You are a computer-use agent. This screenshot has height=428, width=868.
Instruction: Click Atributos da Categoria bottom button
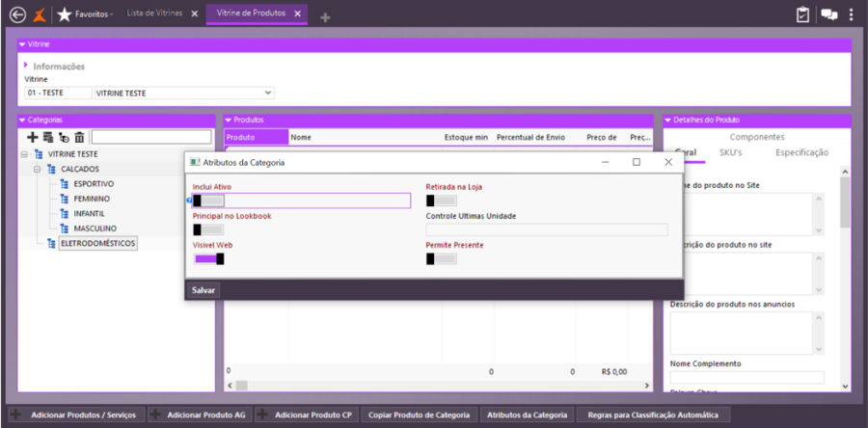527,415
